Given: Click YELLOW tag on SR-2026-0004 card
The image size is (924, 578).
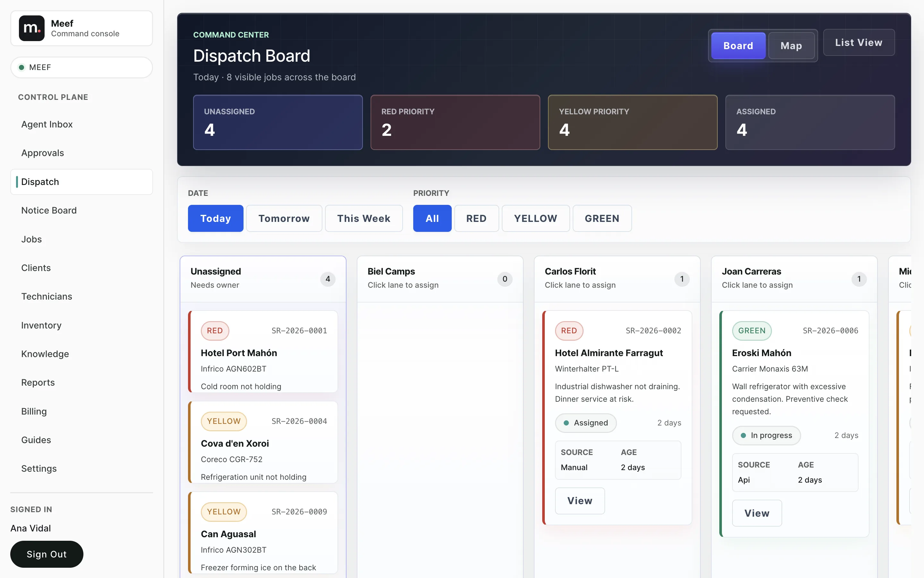Looking at the screenshot, I should [x=224, y=421].
